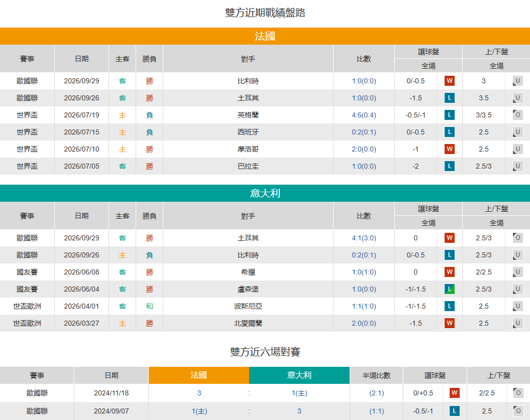Click the orange 法國 section header bar
The width and height of the screenshot is (530, 420).
click(x=265, y=36)
